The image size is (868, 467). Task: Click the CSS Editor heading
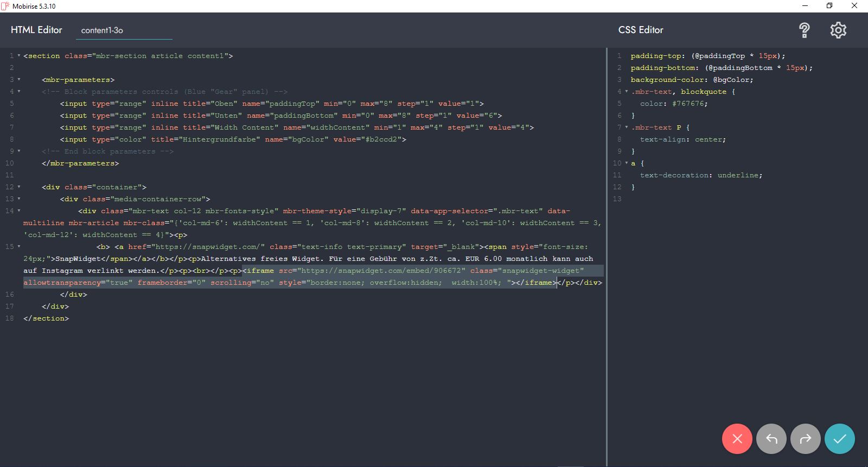(x=641, y=30)
